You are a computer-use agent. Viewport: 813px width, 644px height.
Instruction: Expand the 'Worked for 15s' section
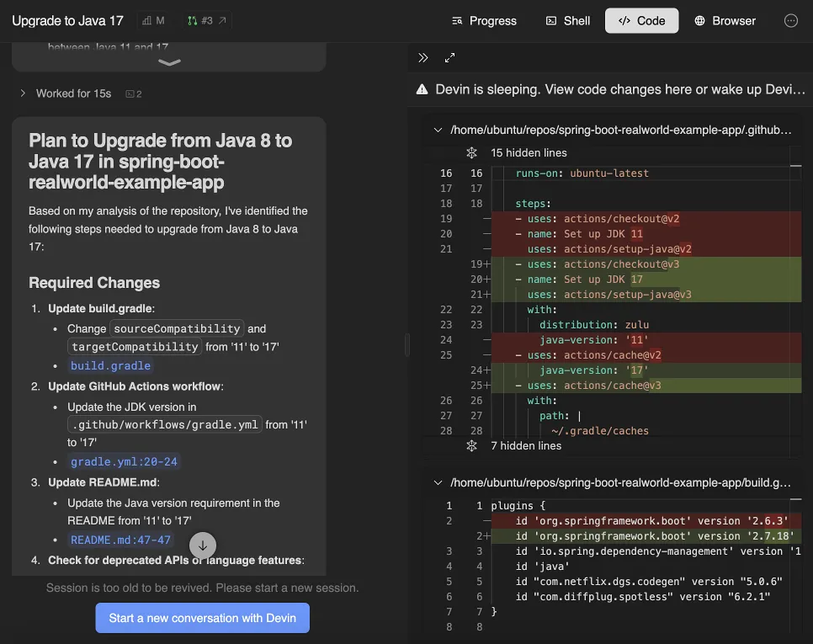pos(66,93)
